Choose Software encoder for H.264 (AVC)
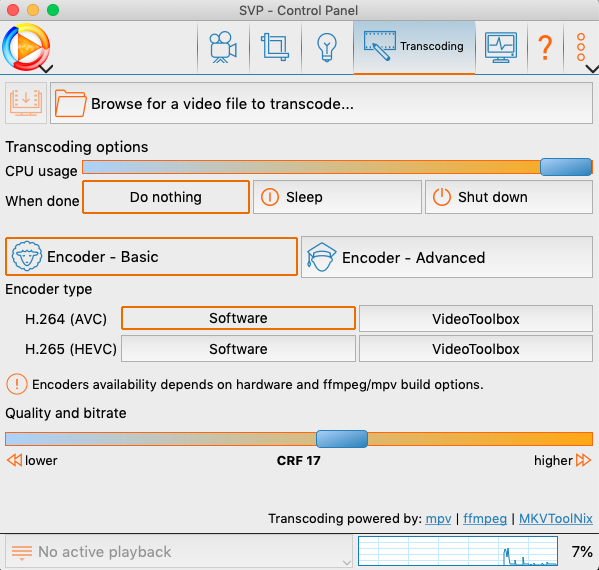 238,318
